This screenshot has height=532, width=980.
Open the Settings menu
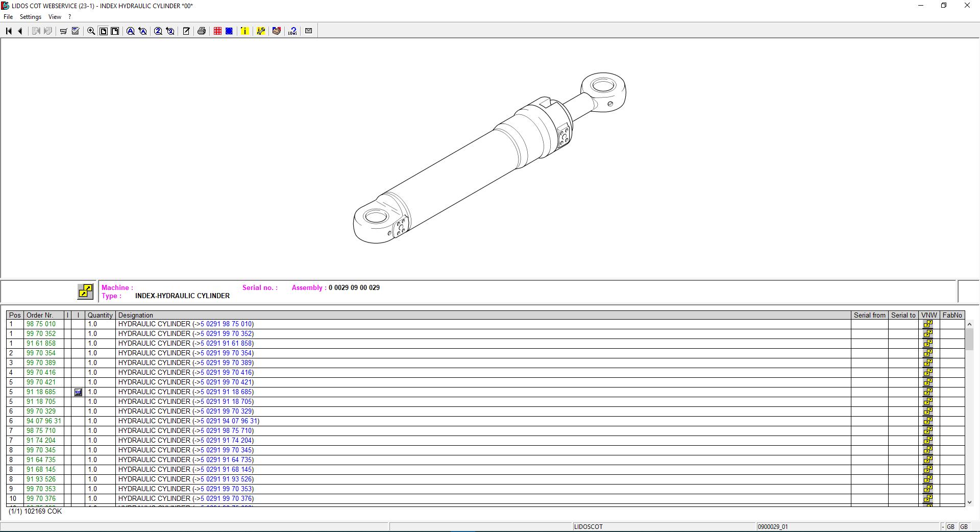[x=30, y=16]
